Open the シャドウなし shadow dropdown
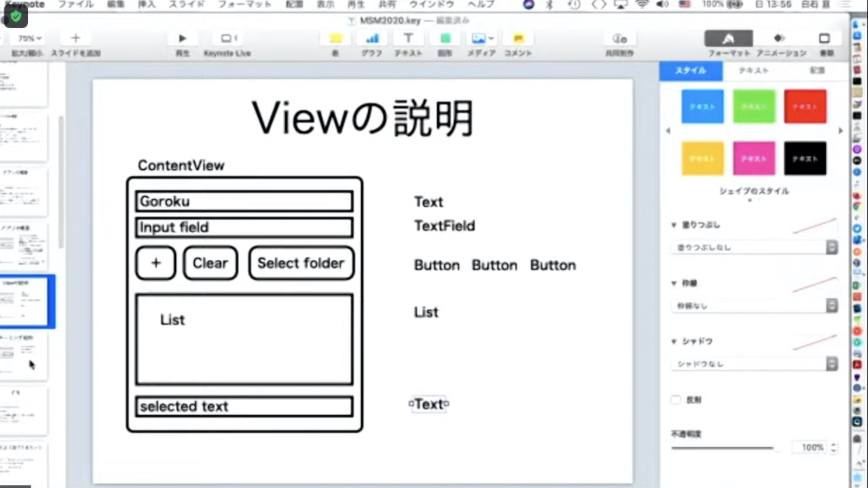The image size is (868, 488). tap(754, 364)
